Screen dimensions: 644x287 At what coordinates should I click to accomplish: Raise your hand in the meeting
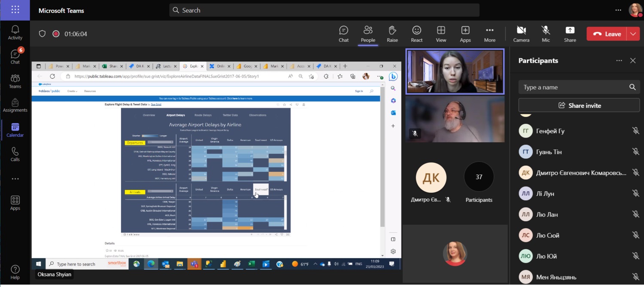click(x=392, y=34)
